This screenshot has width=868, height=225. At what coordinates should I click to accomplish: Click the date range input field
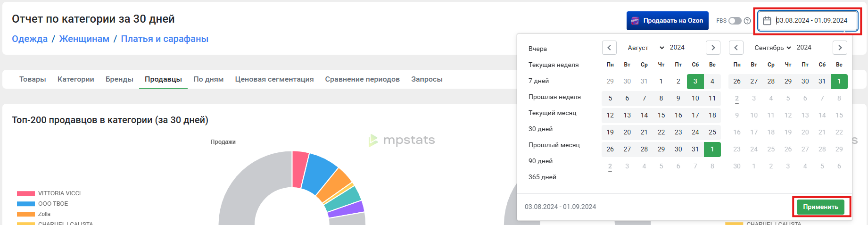(811, 21)
